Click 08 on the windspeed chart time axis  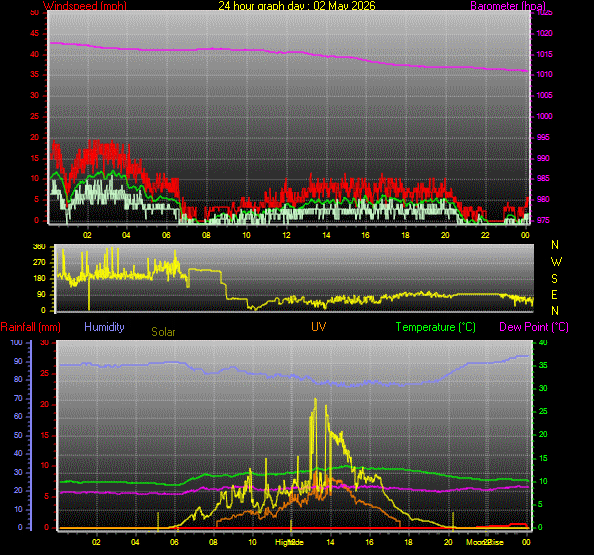click(206, 235)
